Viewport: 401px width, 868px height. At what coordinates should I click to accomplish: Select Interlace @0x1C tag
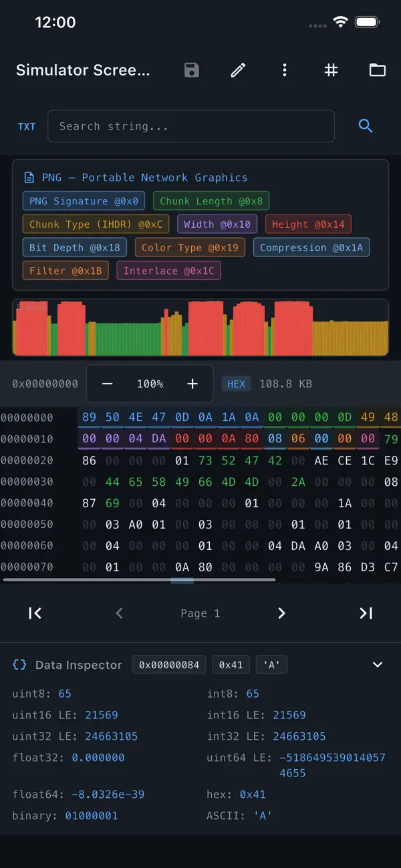point(169,271)
